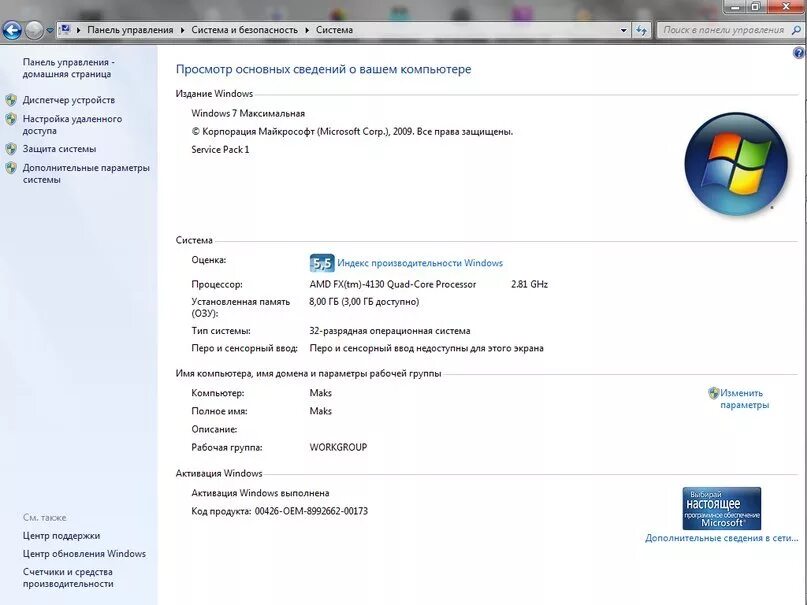Expand arrow before Панель управления breadcrumb
The height and width of the screenshot is (605, 807).
coord(79,30)
